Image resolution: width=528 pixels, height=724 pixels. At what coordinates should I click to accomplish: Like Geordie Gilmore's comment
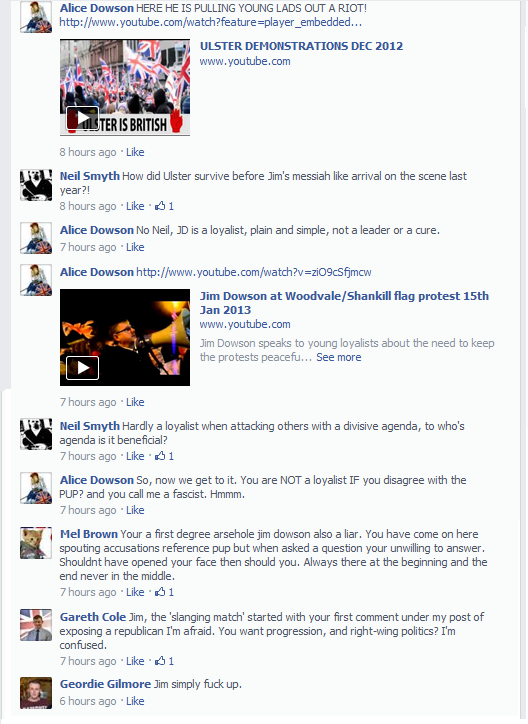pyautogui.click(x=135, y=701)
